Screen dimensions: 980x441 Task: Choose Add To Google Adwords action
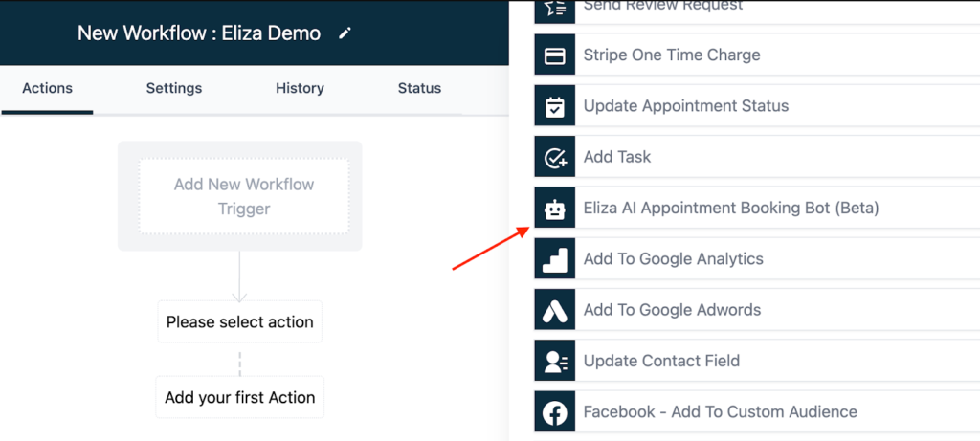pyautogui.click(x=672, y=310)
